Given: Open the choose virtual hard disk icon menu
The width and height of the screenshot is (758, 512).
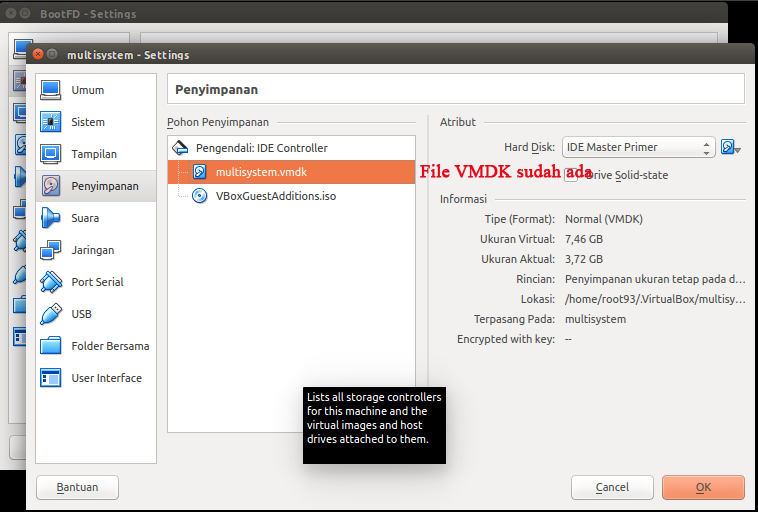Looking at the screenshot, I should 730,147.
